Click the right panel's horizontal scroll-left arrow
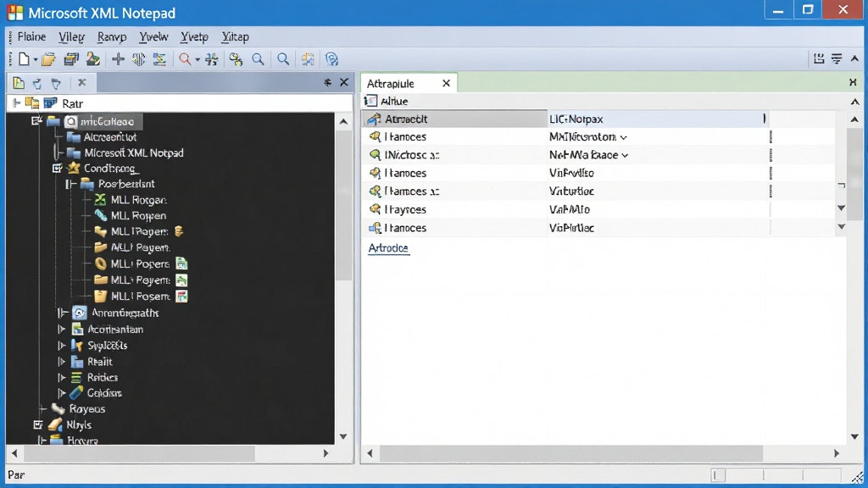The image size is (868, 488). pos(370,453)
